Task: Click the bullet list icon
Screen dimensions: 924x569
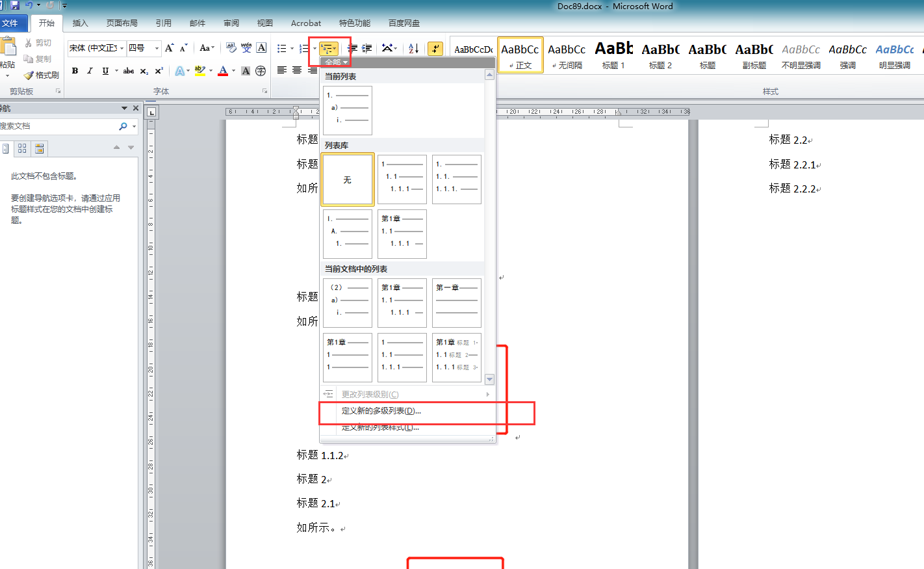Action: tap(281, 49)
